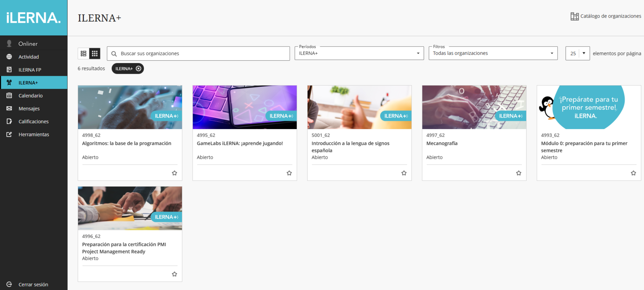Star the Introducción a la lengua de signos course

click(x=404, y=173)
